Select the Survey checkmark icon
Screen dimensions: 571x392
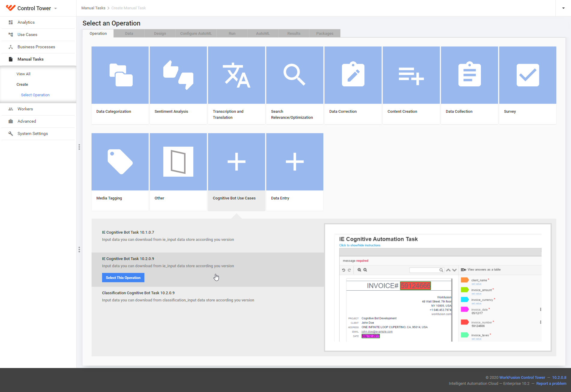coord(528,75)
